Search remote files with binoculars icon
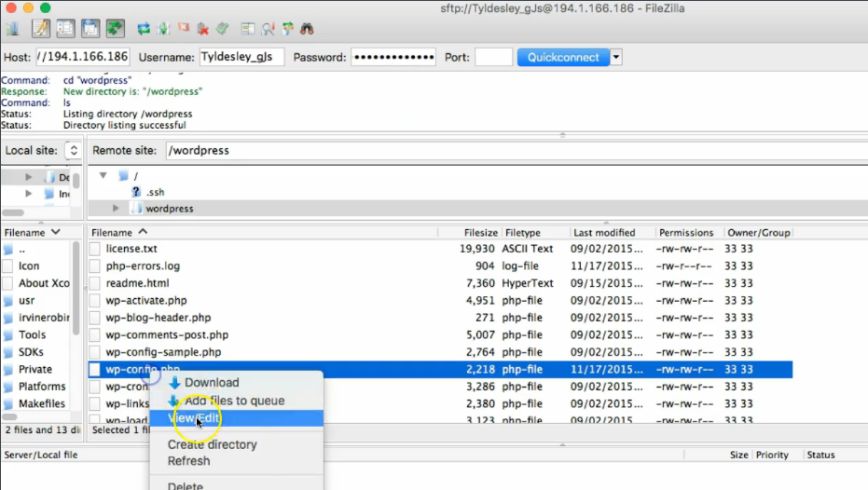 308,29
